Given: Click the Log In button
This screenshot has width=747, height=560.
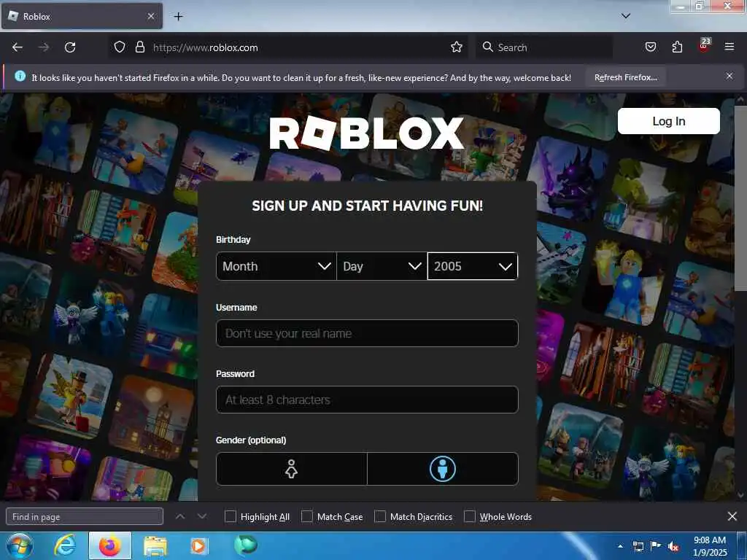Looking at the screenshot, I should tap(668, 121).
